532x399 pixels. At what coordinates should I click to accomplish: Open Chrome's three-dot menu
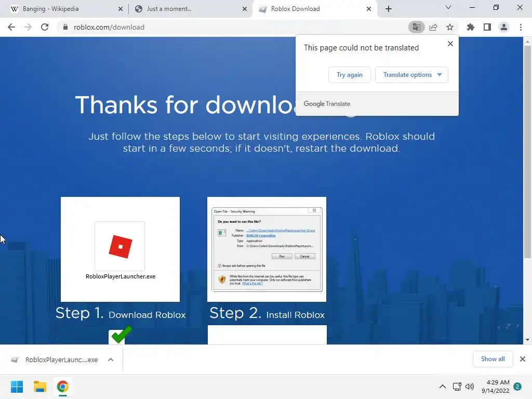pos(521,27)
